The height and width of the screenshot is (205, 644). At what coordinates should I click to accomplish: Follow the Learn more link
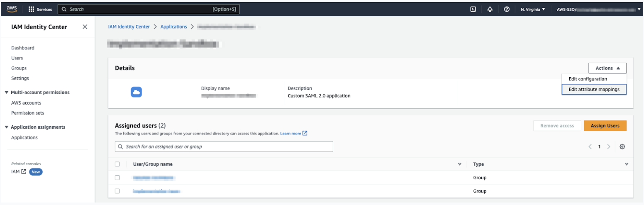pos(290,133)
